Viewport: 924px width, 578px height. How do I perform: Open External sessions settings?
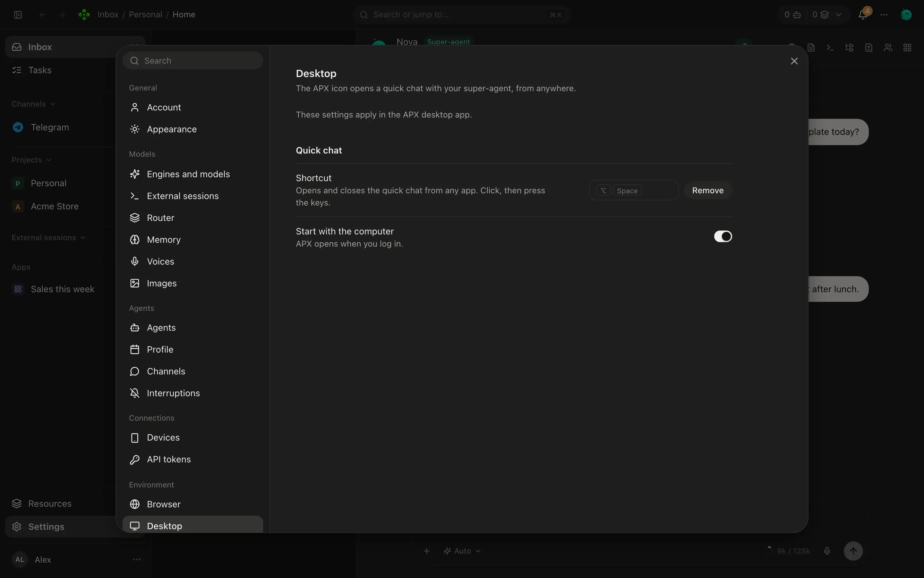193,196
